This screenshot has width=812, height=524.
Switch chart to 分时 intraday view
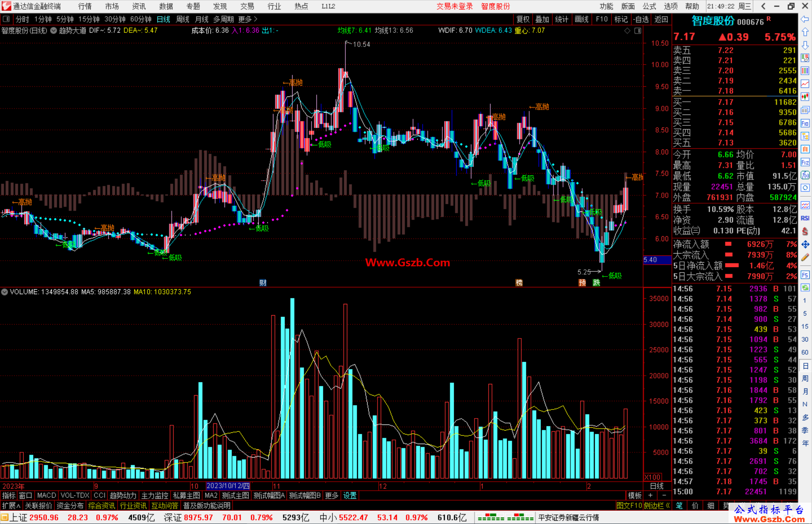click(23, 19)
